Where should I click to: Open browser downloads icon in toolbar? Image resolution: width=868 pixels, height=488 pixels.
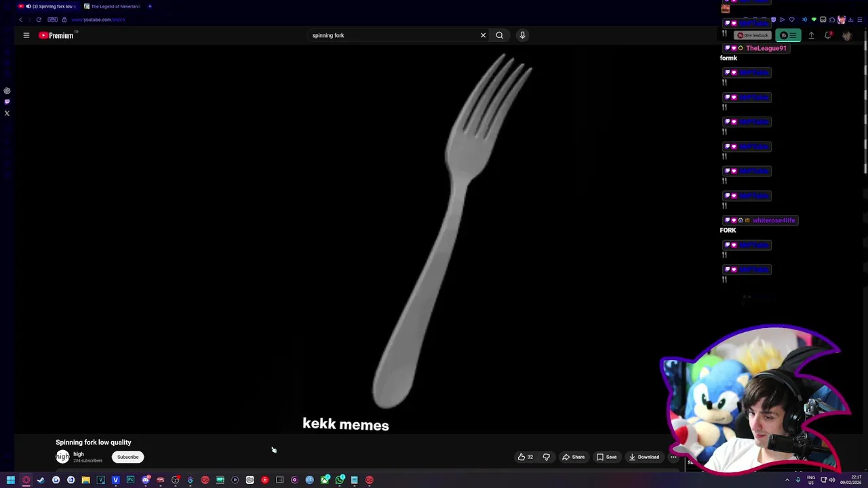point(850,20)
